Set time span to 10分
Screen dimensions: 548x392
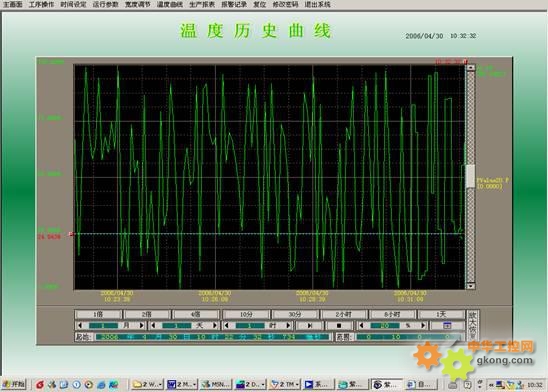[x=246, y=314]
